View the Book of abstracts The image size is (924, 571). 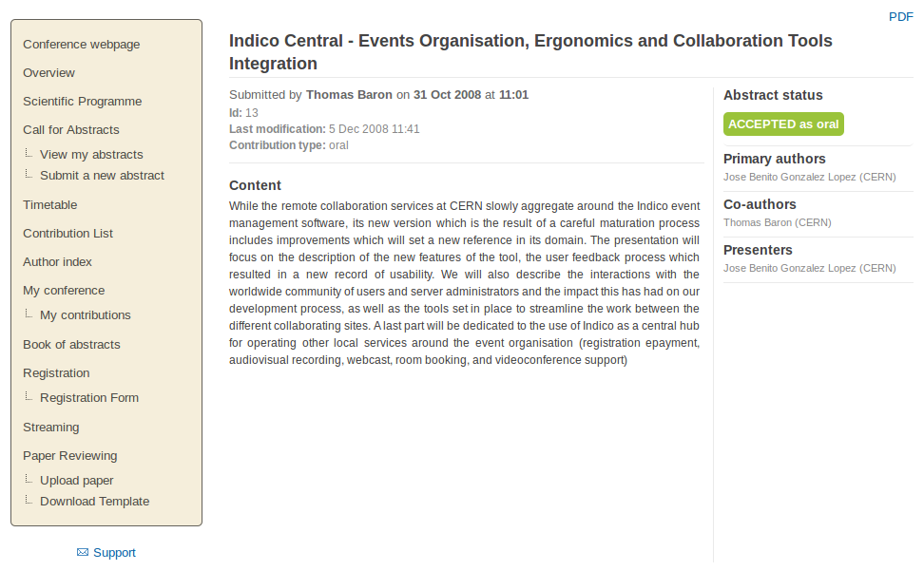pos(71,344)
